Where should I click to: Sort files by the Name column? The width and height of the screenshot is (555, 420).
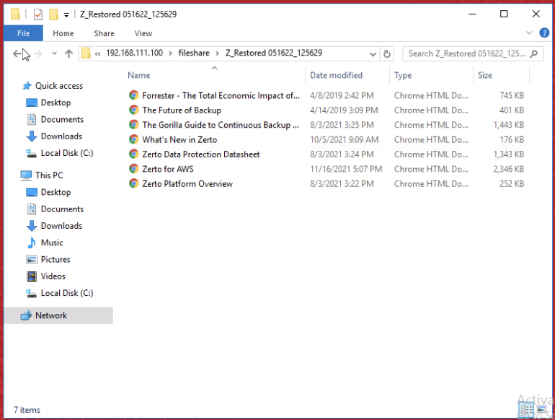[x=139, y=75]
